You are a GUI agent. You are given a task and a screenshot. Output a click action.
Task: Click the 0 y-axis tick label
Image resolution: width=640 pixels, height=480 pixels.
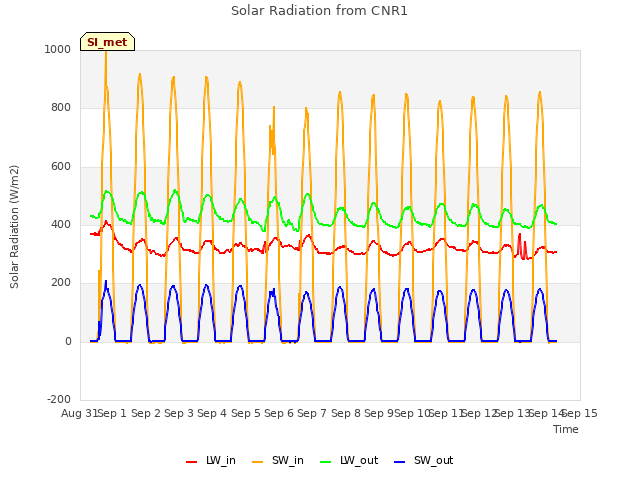click(68, 341)
